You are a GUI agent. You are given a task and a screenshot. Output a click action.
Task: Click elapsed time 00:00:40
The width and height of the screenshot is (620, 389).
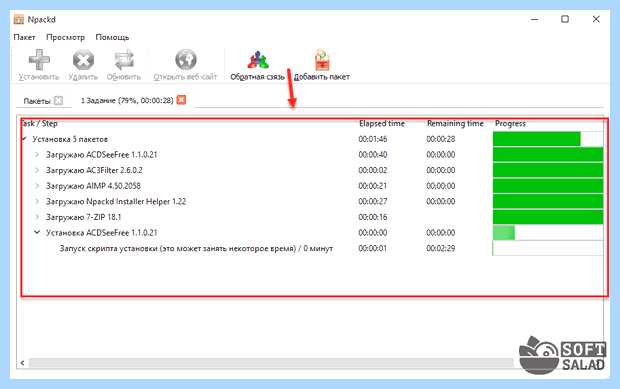coord(373,155)
